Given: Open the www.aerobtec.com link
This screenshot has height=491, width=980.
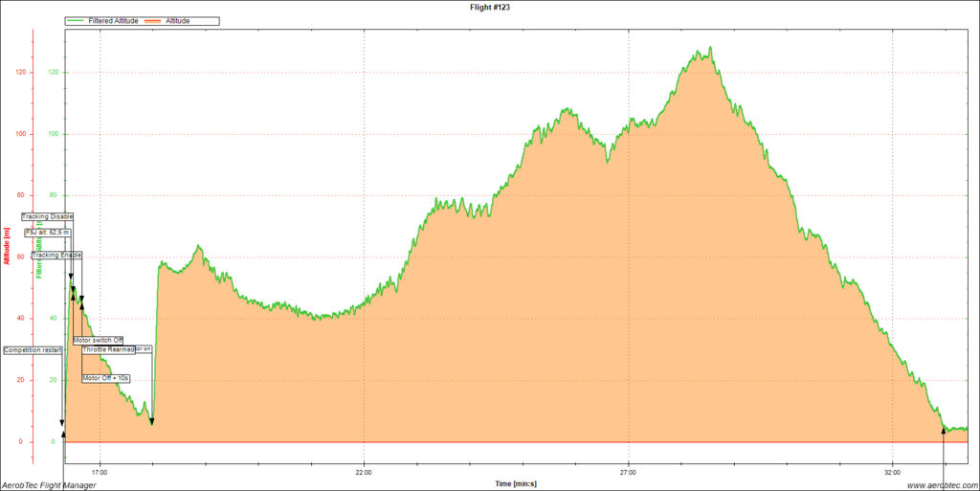Looking at the screenshot, I should 937,485.
